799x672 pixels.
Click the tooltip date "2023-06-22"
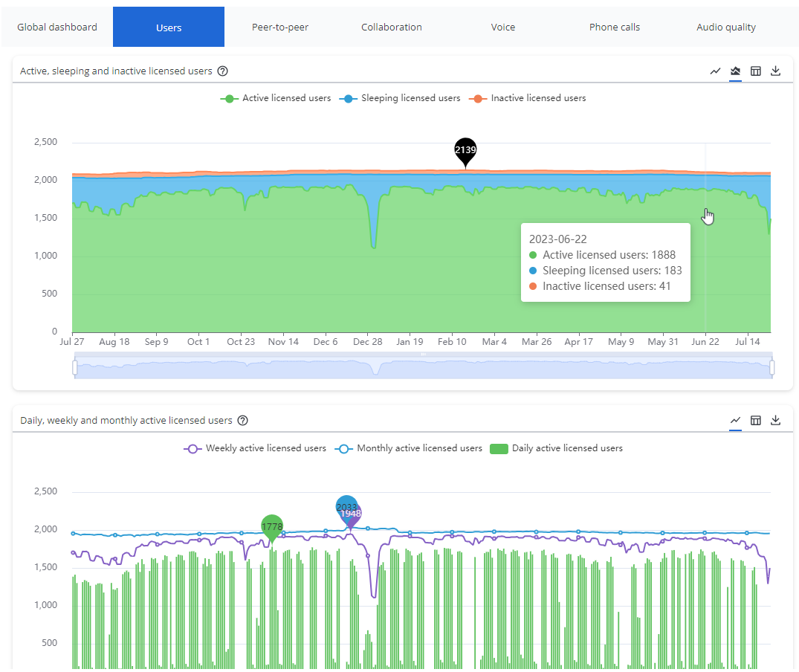[x=558, y=239]
